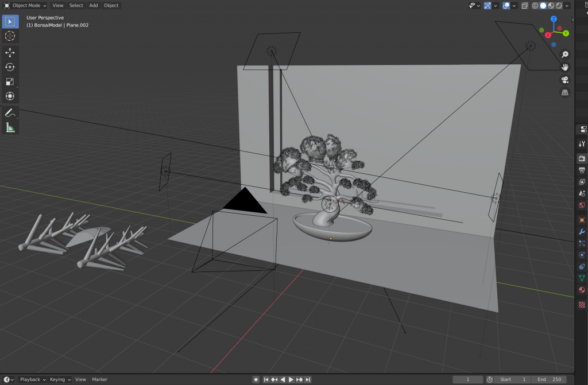
Task: Open the Particles properties tab
Action: [582, 243]
